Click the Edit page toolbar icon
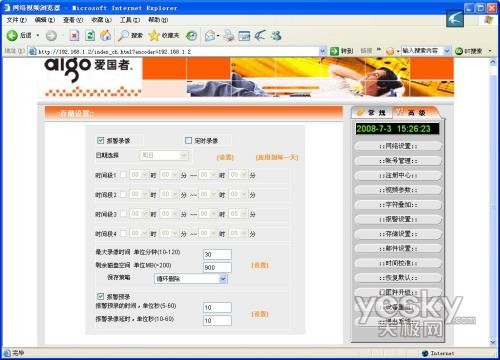500x360 pixels. pos(244,35)
